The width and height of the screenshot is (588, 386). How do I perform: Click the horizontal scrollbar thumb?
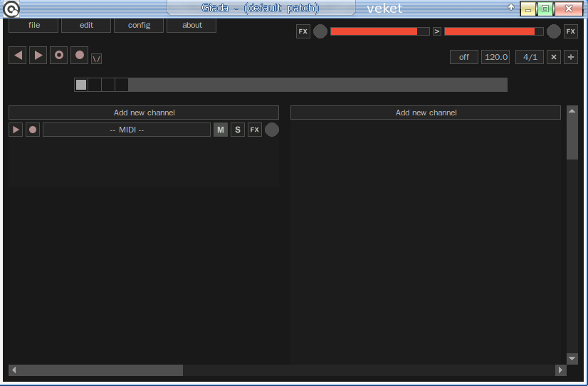pos(101,370)
